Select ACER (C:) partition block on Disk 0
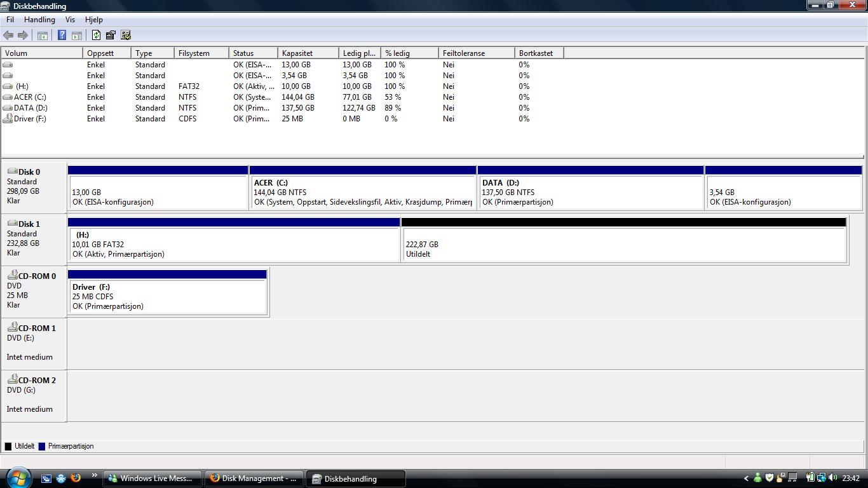This screenshot has height=488, width=868. click(363, 187)
